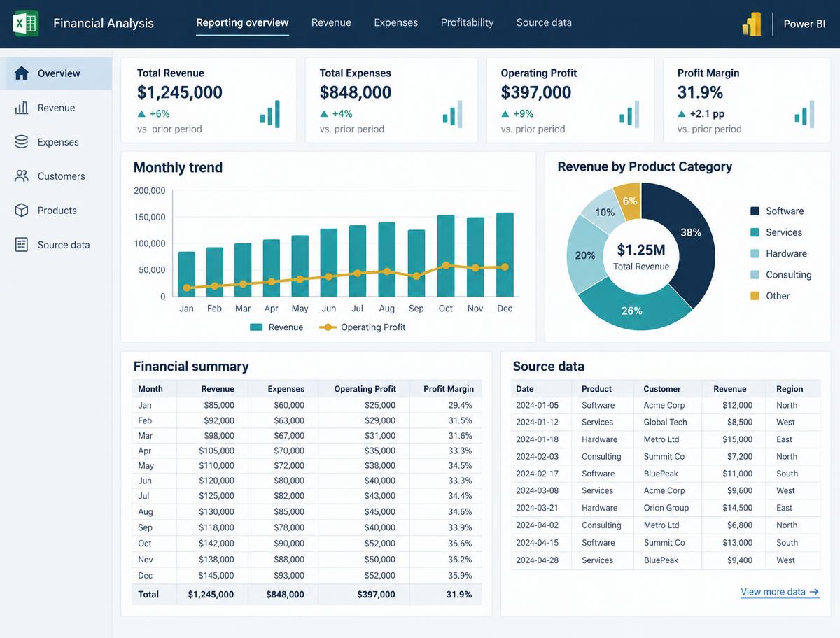The height and width of the screenshot is (638, 840).
Task: Click the Software legend color swatch
Action: tap(755, 211)
